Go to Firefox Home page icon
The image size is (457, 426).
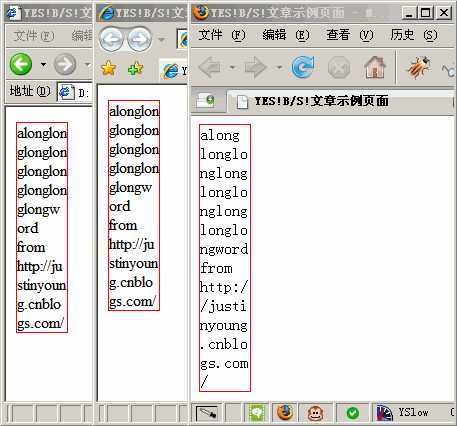375,67
